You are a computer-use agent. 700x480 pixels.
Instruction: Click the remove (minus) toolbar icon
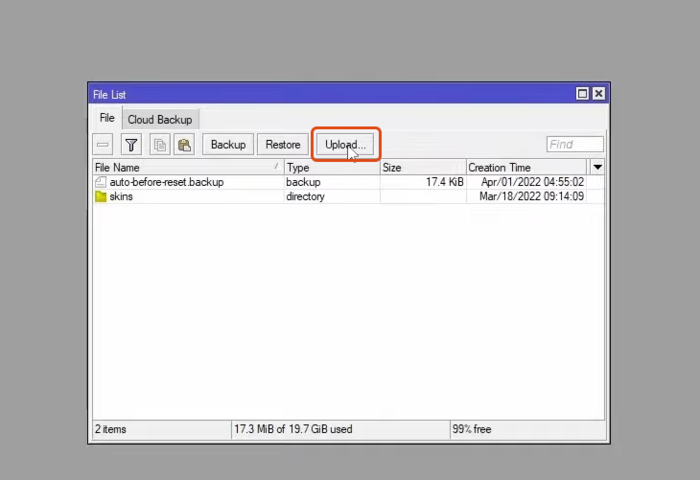[x=103, y=145]
